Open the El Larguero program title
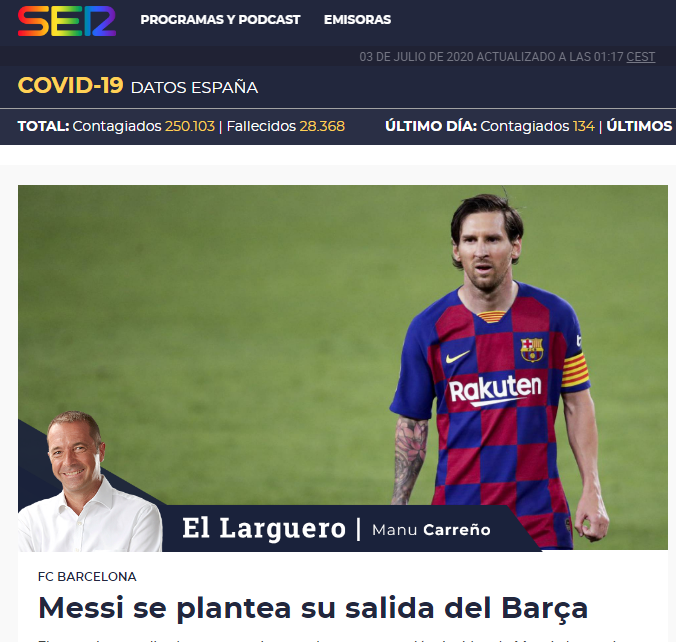Viewport: 676px width, 642px height. tap(264, 528)
